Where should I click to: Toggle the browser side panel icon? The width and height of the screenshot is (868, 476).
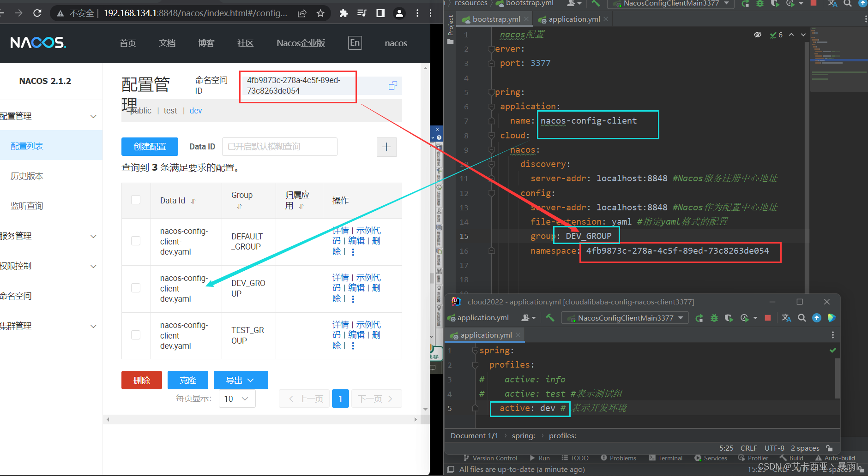[380, 13]
